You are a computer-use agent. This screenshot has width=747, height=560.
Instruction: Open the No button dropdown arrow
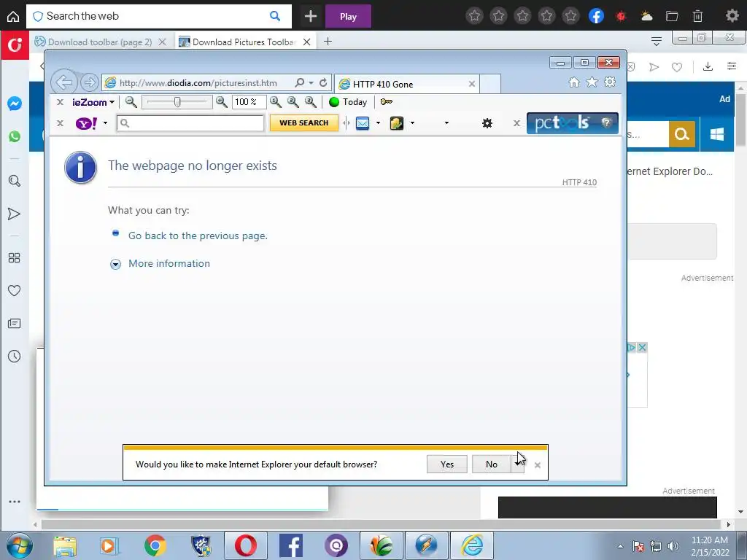tap(517, 464)
